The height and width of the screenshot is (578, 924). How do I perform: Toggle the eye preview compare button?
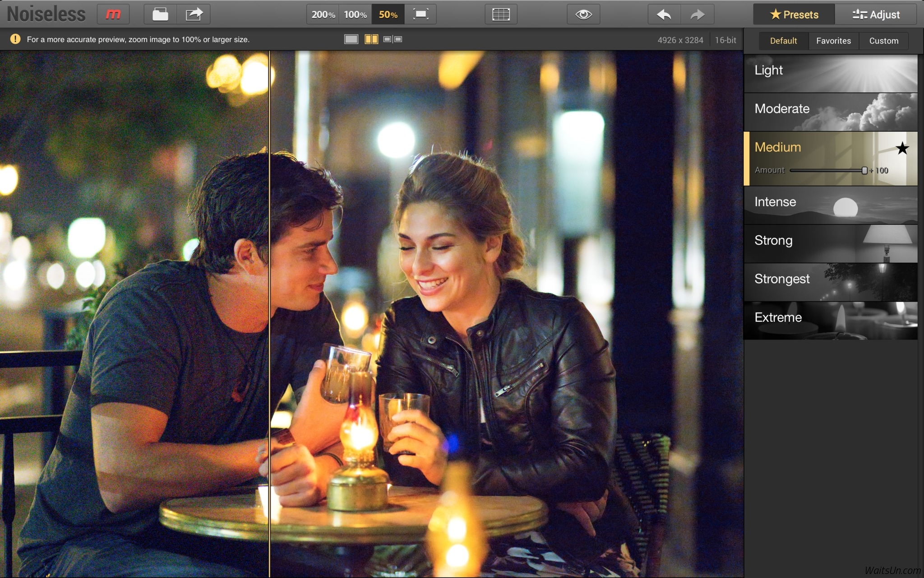583,14
